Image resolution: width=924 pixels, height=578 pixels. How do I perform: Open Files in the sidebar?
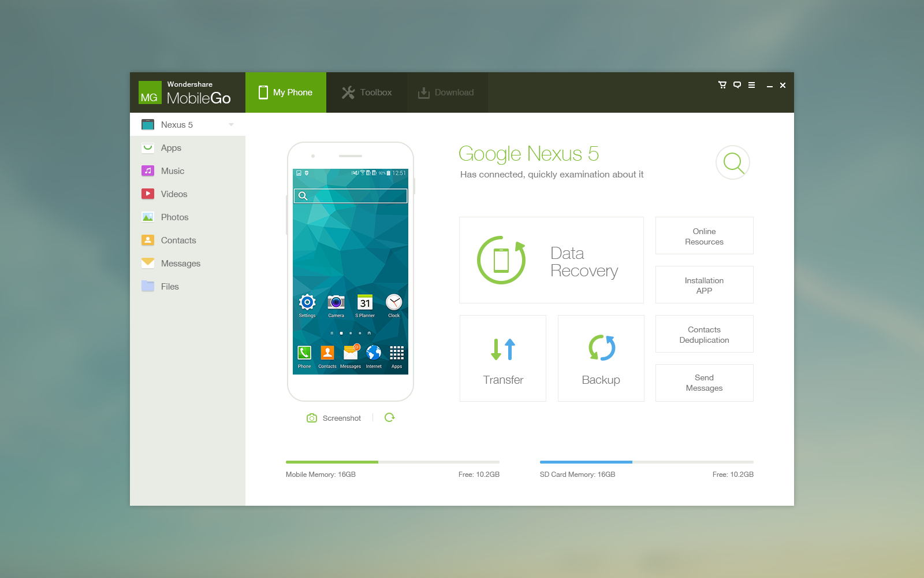[188, 287]
